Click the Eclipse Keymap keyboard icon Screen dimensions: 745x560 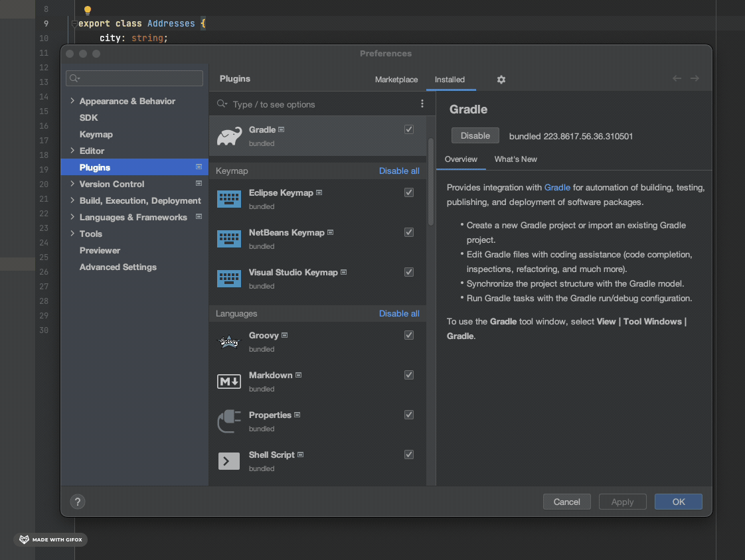click(229, 199)
